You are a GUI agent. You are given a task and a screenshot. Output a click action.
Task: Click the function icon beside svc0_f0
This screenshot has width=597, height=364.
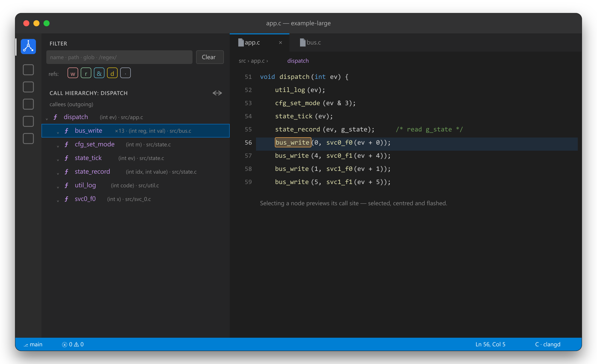tap(66, 199)
